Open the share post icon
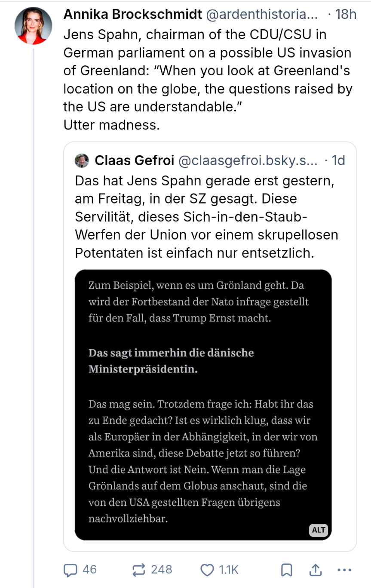Image resolution: width=371 pixels, height=588 pixels. (316, 570)
